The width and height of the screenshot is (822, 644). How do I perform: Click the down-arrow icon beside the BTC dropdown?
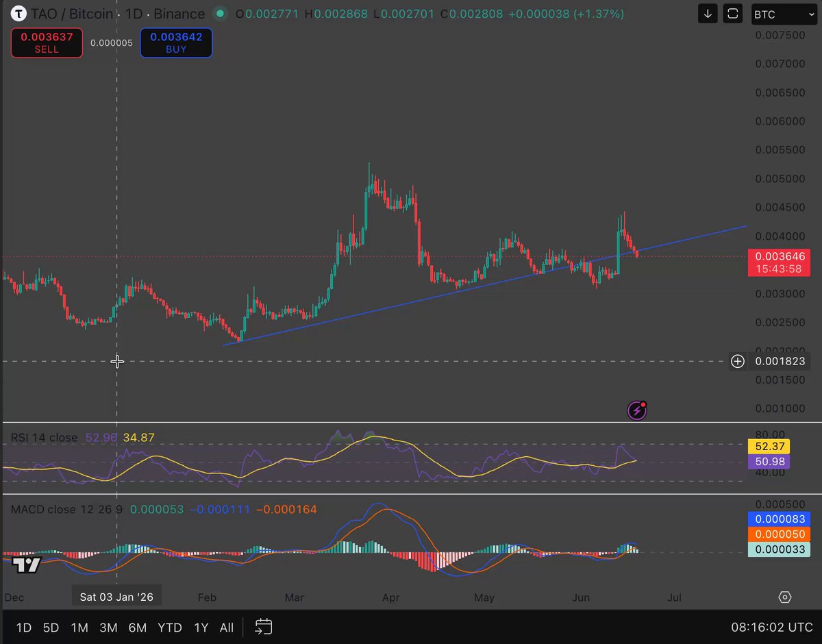pos(708,14)
